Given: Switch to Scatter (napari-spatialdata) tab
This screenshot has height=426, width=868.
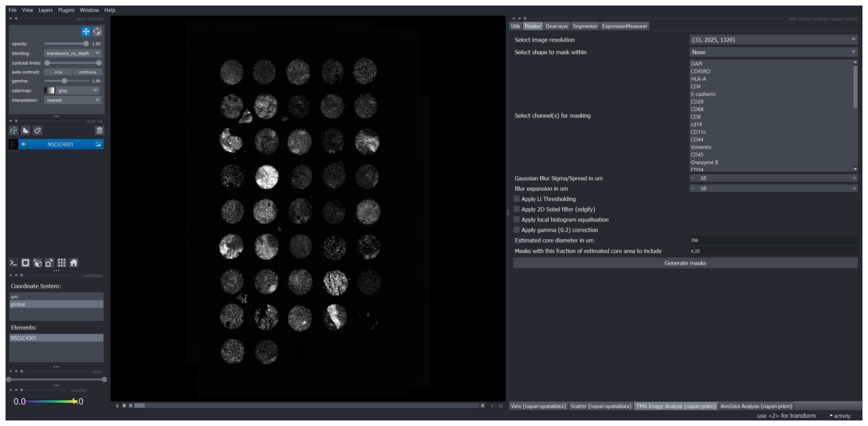Looking at the screenshot, I should click(x=601, y=406).
